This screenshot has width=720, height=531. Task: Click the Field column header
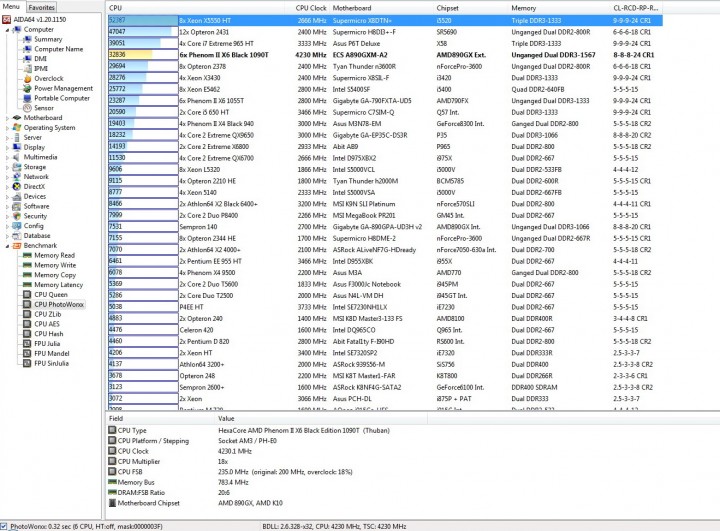pos(160,418)
